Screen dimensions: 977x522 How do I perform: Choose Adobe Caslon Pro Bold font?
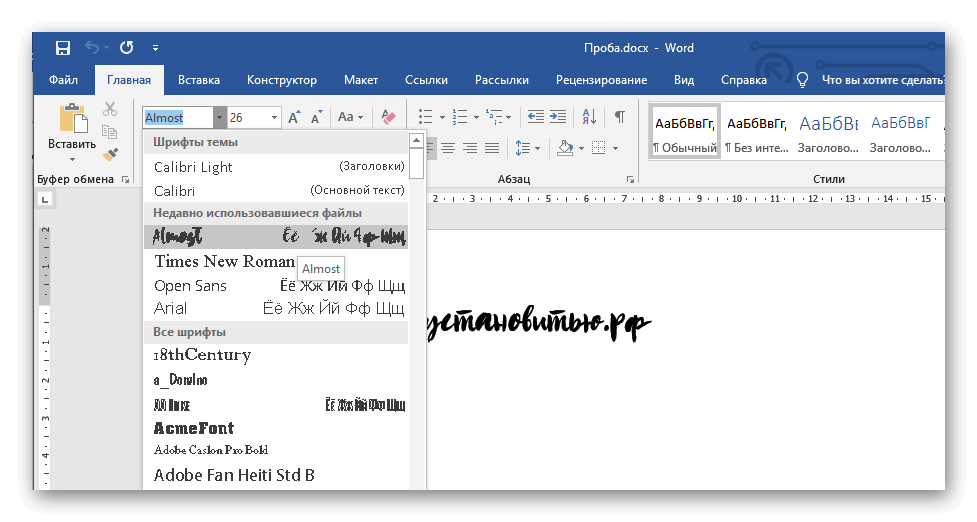276,450
